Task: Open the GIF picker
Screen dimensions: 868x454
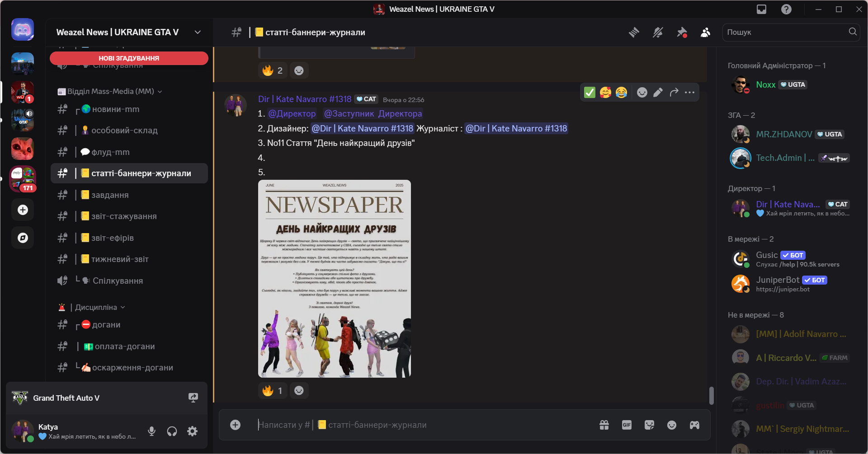Action: click(x=627, y=425)
